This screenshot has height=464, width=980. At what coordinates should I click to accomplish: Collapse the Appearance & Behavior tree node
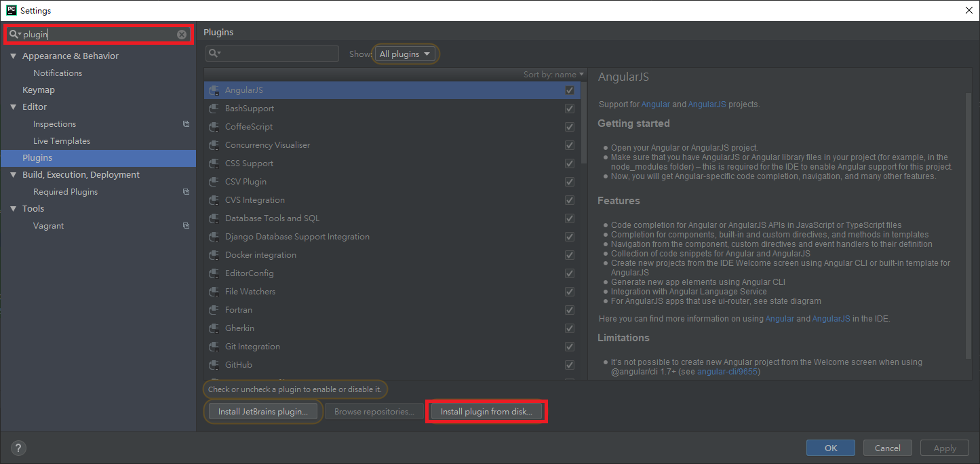click(x=14, y=56)
